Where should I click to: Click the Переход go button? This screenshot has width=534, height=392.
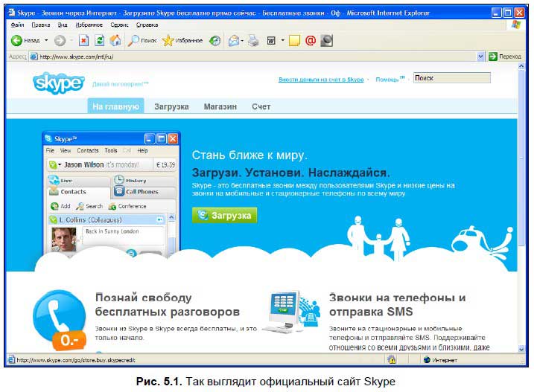click(x=505, y=57)
